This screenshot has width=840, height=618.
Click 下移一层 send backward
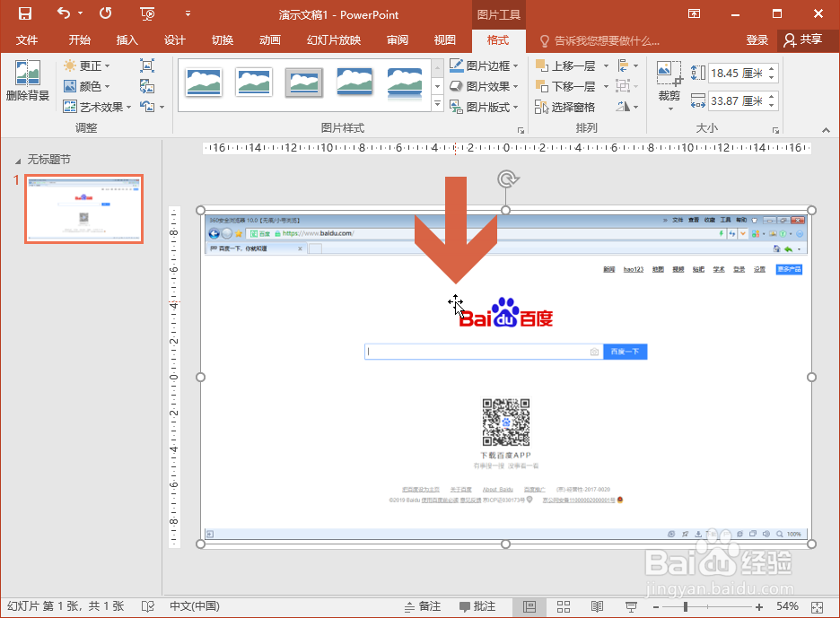point(565,86)
